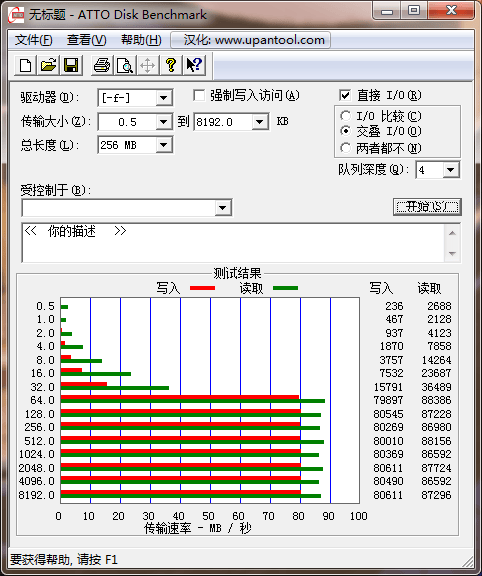The image size is (482, 576).
Task: Activate the context help pointer icon
Action: pos(194,65)
